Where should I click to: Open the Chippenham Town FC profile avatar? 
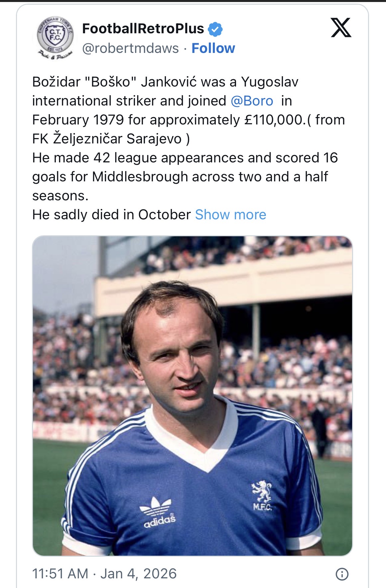coord(55,38)
